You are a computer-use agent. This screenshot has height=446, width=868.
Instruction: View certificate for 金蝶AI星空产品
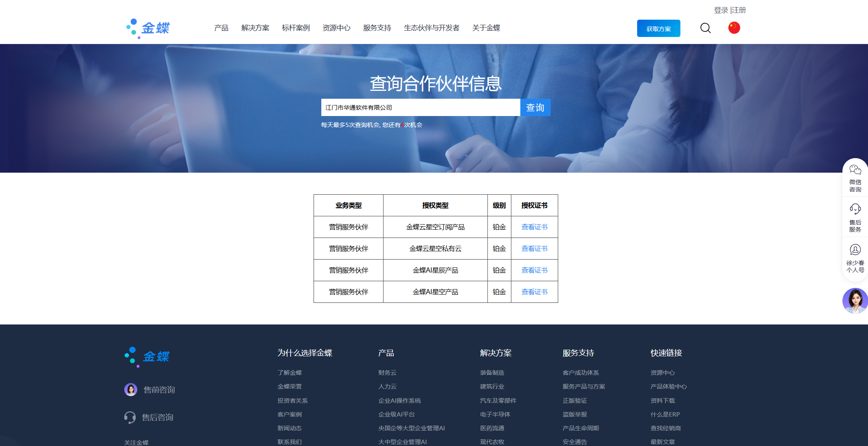(534, 292)
